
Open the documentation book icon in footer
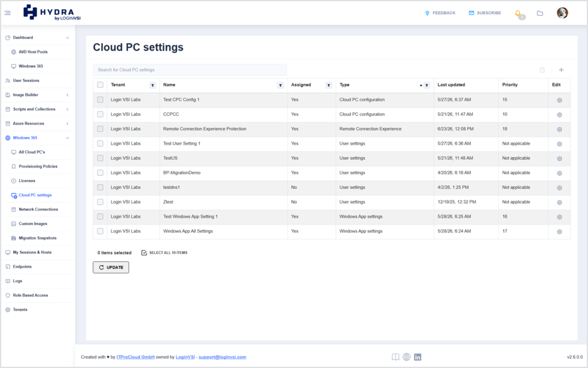(395, 357)
